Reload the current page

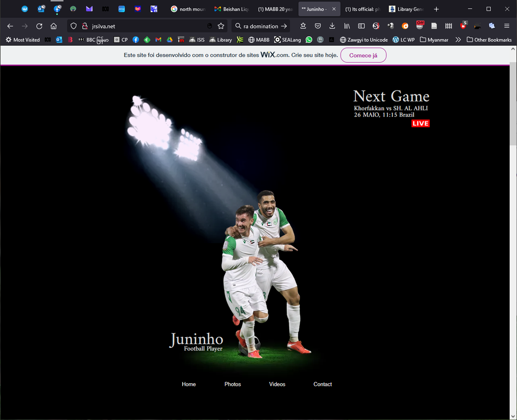click(39, 26)
